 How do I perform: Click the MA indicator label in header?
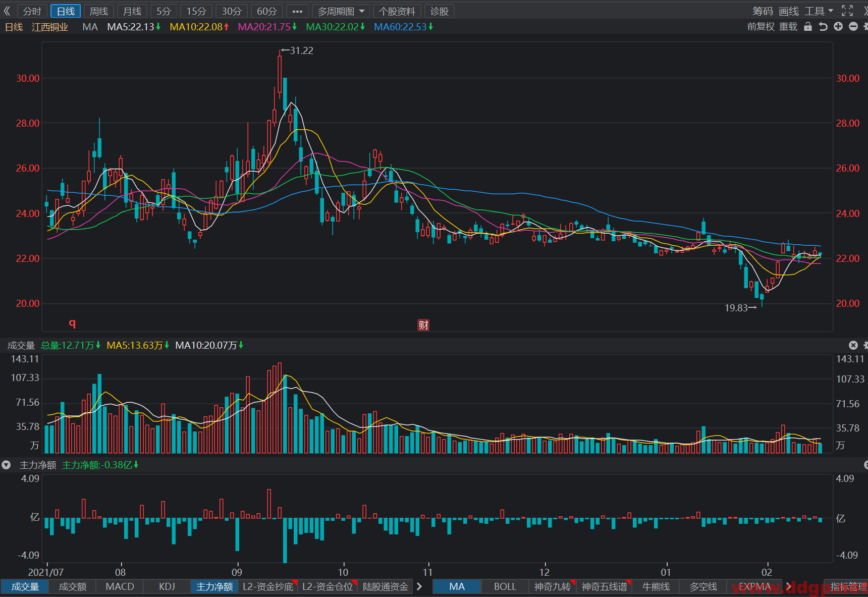coord(90,27)
